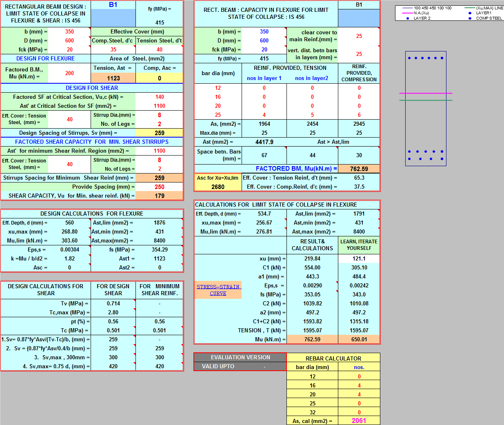The image size is (504, 425).
Task: Select the yellow Comp Asc result cell
Action: pos(159,78)
